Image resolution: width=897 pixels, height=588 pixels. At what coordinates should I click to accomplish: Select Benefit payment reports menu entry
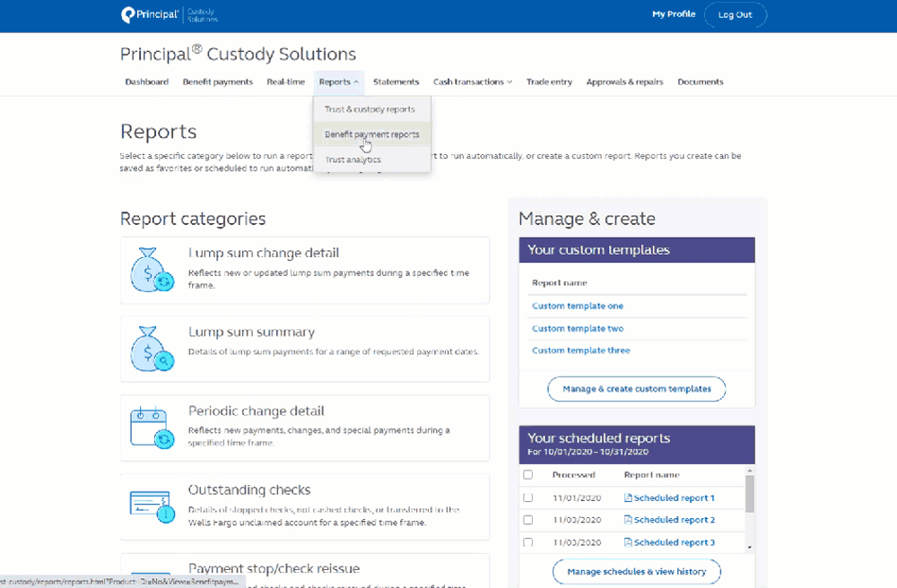371,134
